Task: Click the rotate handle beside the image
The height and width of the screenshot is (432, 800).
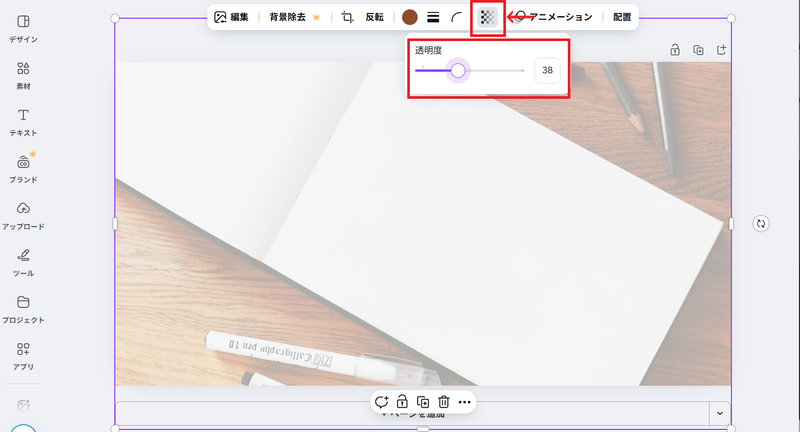Action: [761, 223]
